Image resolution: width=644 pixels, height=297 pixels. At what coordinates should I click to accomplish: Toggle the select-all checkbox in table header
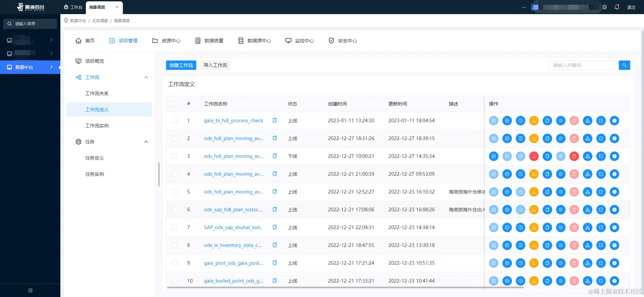[175, 104]
